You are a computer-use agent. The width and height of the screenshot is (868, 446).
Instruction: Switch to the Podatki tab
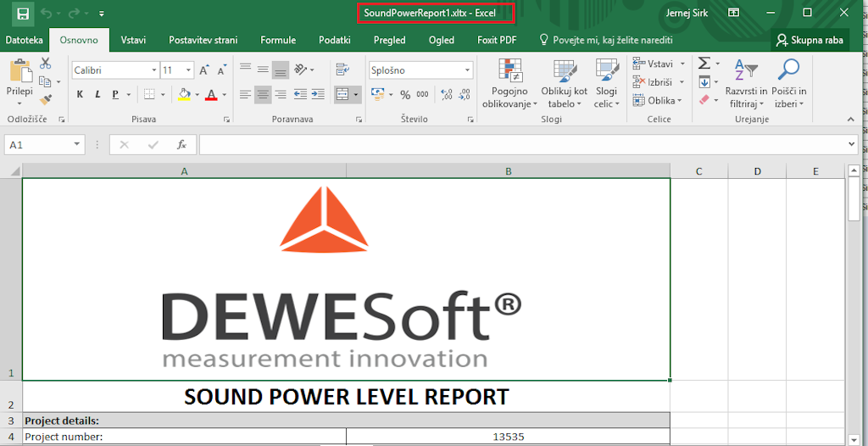(334, 40)
